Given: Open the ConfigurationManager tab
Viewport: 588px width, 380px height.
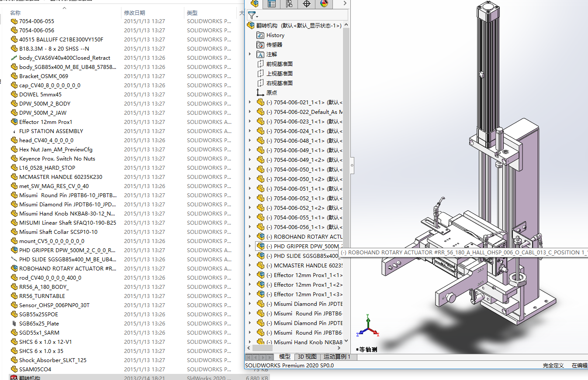Looking at the screenshot, I should pyautogui.click(x=289, y=4).
